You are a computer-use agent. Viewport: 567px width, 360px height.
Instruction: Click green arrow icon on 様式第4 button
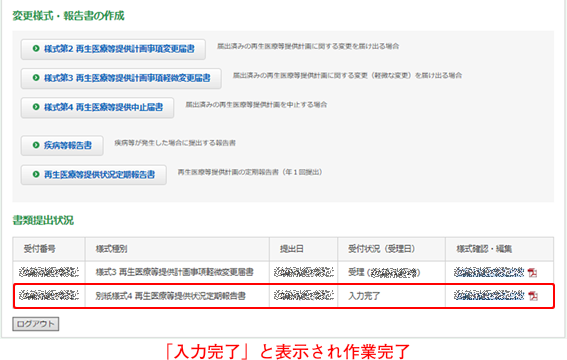[36, 107]
